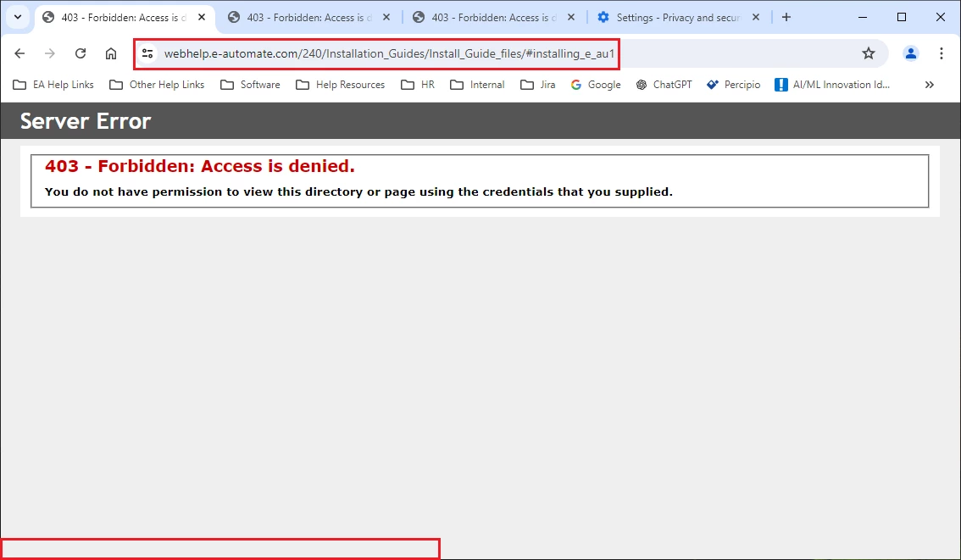This screenshot has width=961, height=560.
Task: Open Help Resources bookmark folder
Action: click(x=340, y=85)
